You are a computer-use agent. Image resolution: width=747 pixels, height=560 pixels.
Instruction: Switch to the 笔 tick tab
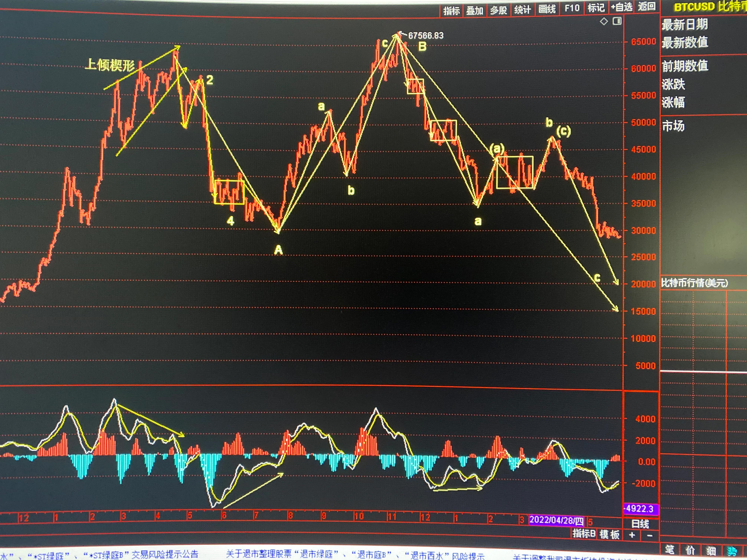pos(670,549)
